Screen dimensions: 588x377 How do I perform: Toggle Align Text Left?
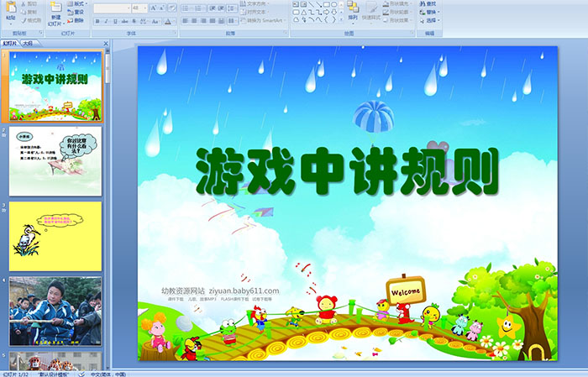pos(186,21)
